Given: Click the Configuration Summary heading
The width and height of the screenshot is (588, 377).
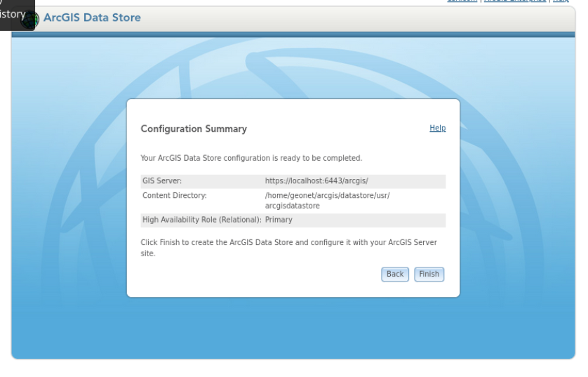Looking at the screenshot, I should [x=194, y=128].
